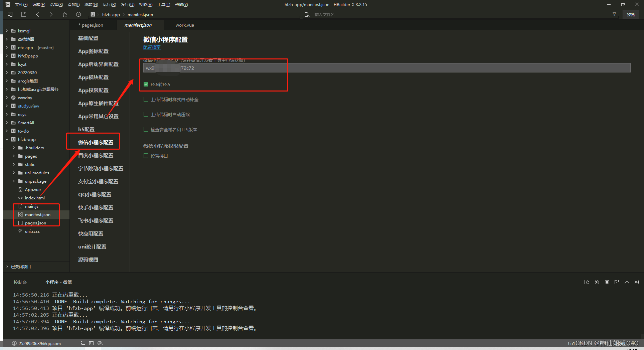Click the filter funnel icon
The height and width of the screenshot is (350, 644).
coord(614,14)
